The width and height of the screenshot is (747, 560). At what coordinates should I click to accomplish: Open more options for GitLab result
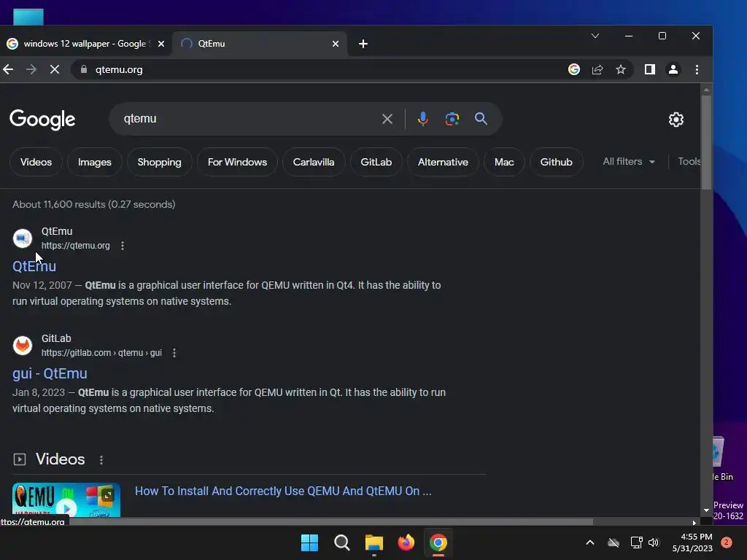tap(174, 353)
